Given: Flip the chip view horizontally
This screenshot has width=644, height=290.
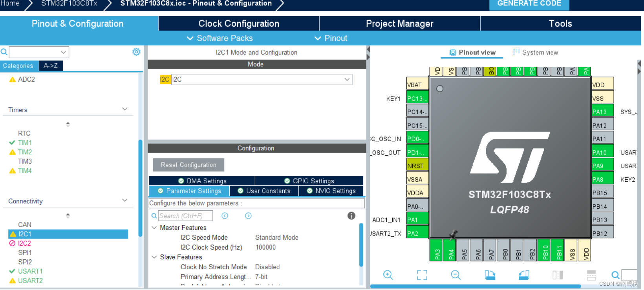Looking at the screenshot, I should click(558, 275).
